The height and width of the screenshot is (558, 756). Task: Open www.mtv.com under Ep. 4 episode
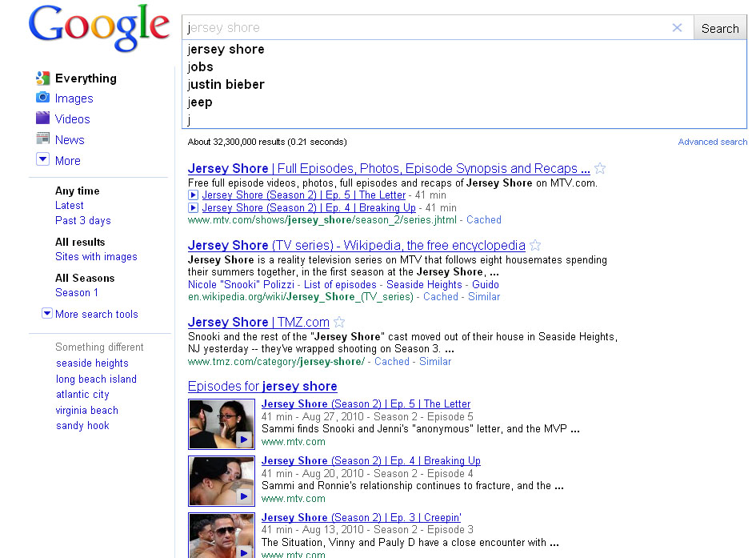pos(293,499)
